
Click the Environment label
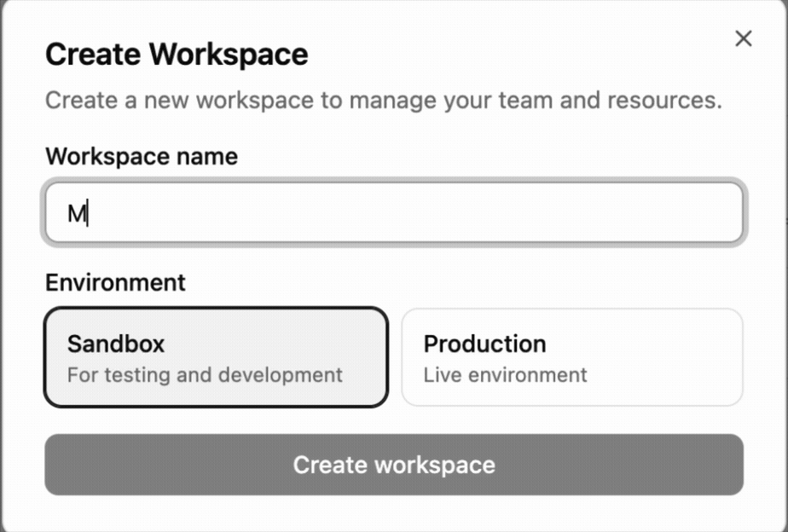click(x=116, y=282)
